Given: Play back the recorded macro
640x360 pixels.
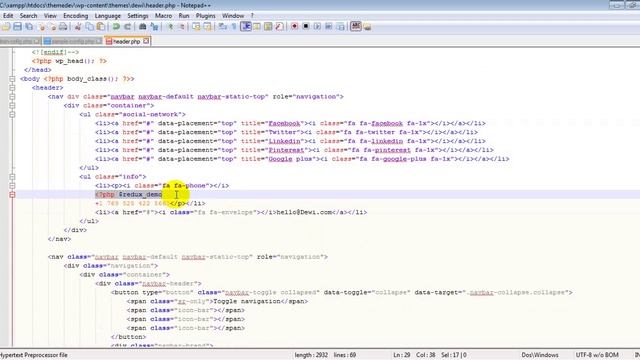Looking at the screenshot, I should [x=317, y=27].
